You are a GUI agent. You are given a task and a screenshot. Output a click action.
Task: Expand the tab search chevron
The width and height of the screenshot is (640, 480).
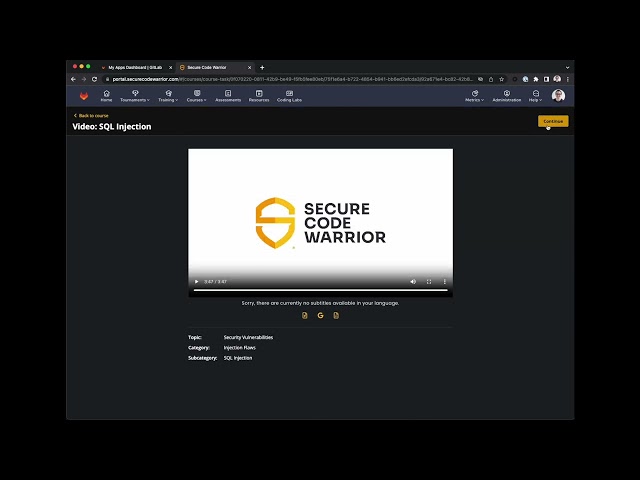click(x=567, y=68)
